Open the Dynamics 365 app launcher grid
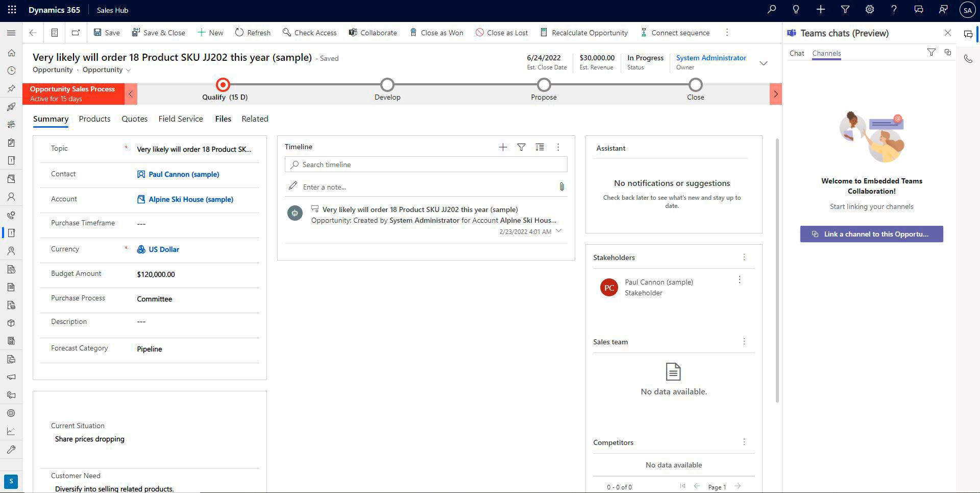The image size is (980, 493). (12, 10)
